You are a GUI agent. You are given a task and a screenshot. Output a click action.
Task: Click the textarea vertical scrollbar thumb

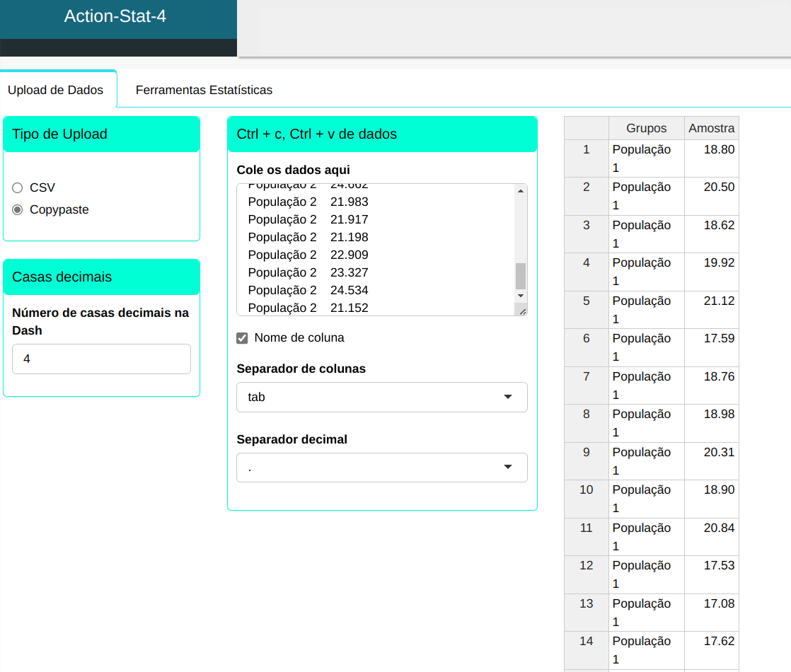point(521,275)
